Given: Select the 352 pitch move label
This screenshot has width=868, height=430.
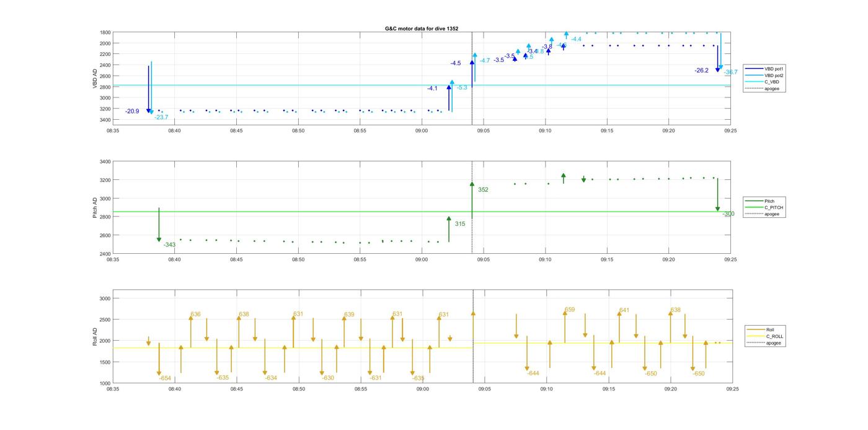Looking at the screenshot, I should pyautogui.click(x=483, y=190).
